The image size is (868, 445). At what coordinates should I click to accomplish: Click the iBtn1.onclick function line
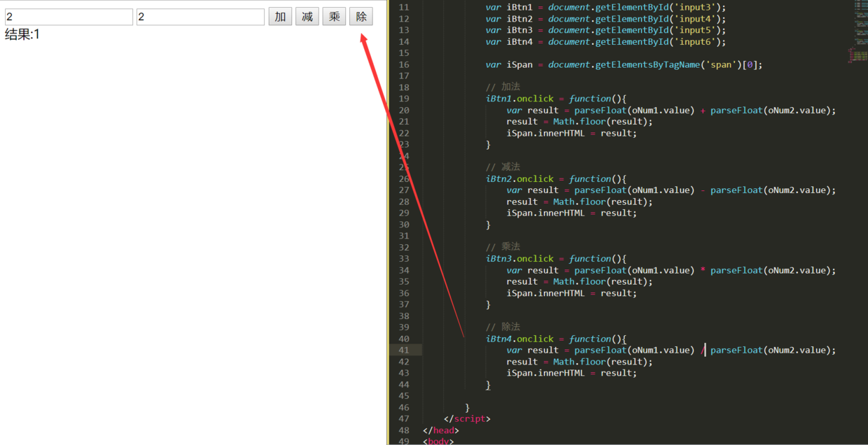(556, 99)
